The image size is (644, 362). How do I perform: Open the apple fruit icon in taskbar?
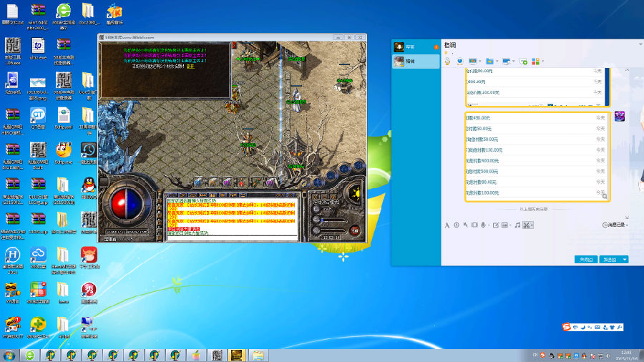coord(196,355)
